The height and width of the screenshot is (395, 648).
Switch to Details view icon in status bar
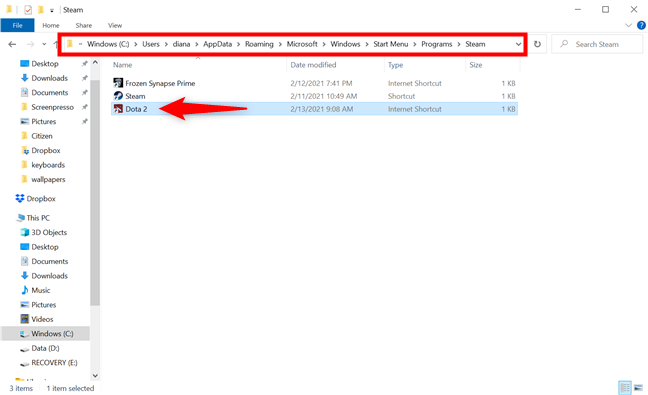[x=625, y=388]
